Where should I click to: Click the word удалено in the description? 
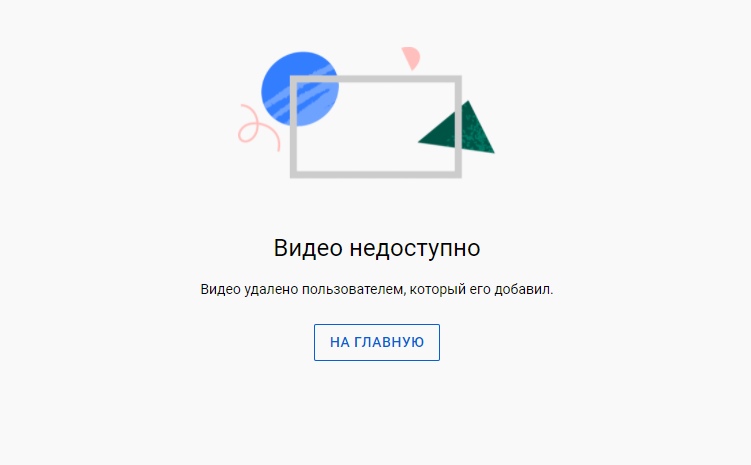271,289
